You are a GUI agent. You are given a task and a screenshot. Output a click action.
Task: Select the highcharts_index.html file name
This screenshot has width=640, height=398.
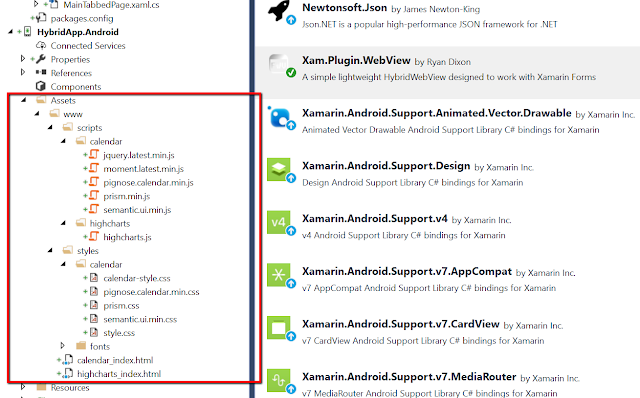coord(119,374)
